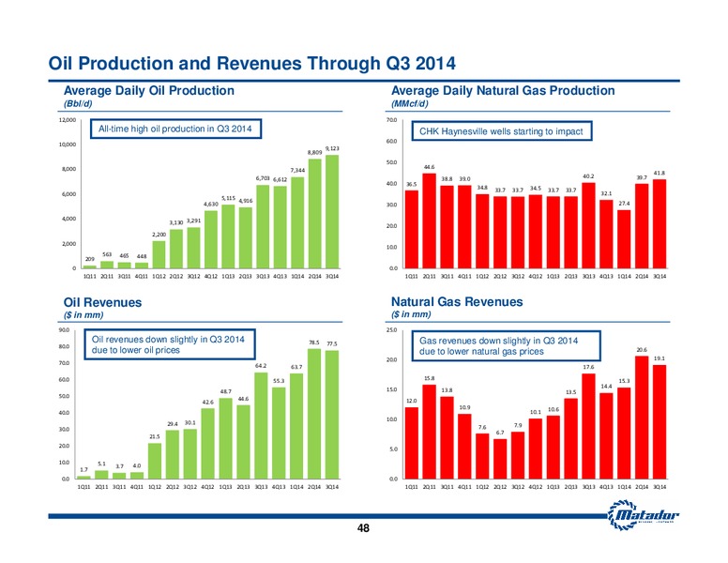This screenshot has width=728, height=563.
Task: Select "41.8" value in gas production chart
Action: (660, 173)
